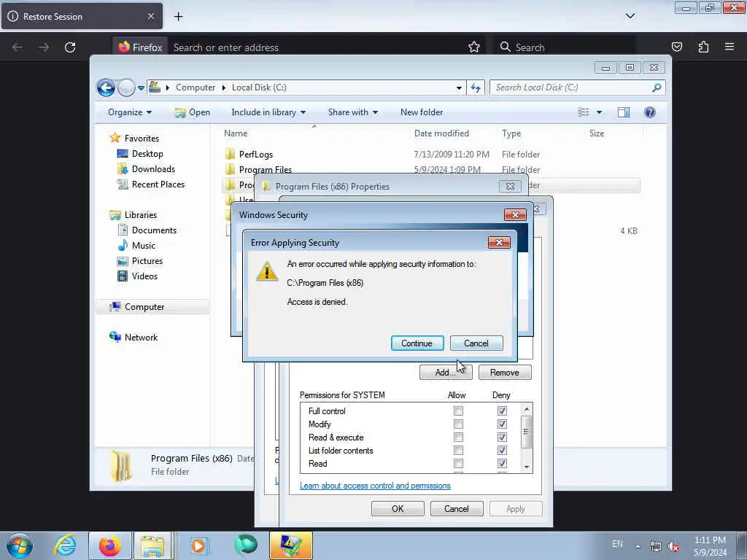Screen dimensions: 747x560
Task: Open Firefox extensions icon
Action: (x=703, y=47)
